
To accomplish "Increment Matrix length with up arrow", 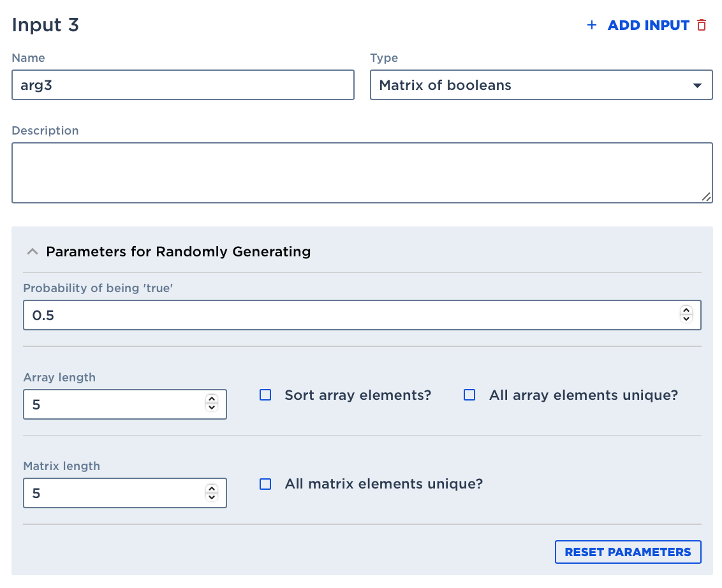I will pos(212,489).
